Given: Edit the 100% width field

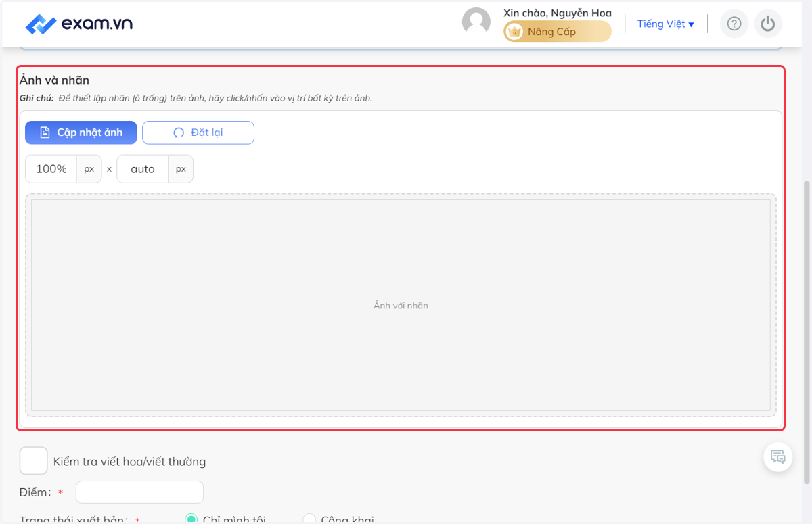Looking at the screenshot, I should (x=51, y=169).
